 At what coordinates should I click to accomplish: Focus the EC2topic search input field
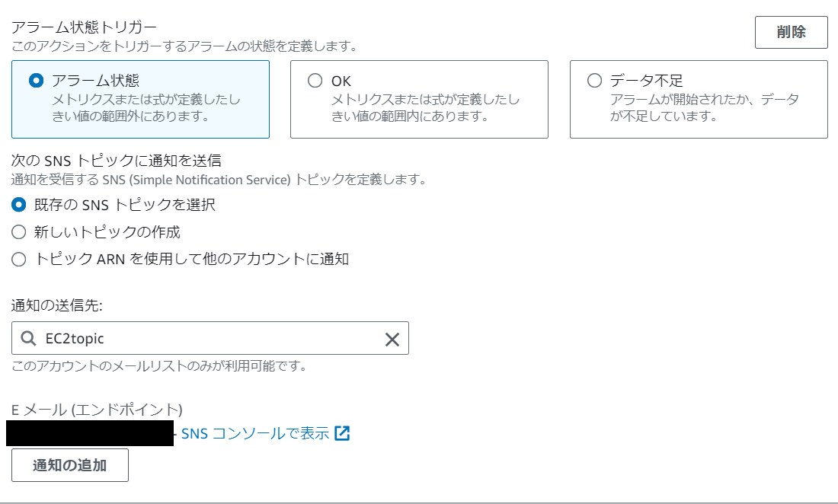coord(210,338)
